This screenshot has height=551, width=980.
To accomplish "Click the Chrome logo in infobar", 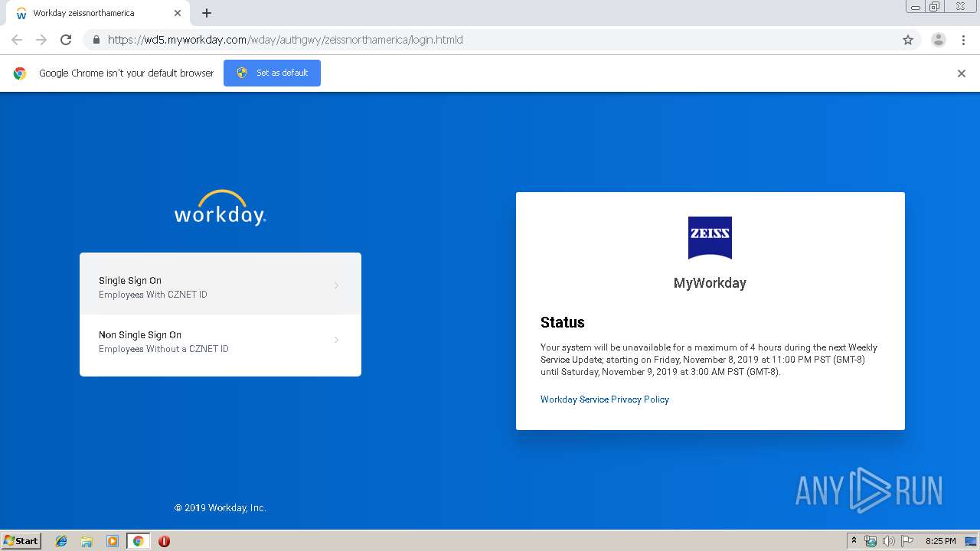I will [20, 73].
